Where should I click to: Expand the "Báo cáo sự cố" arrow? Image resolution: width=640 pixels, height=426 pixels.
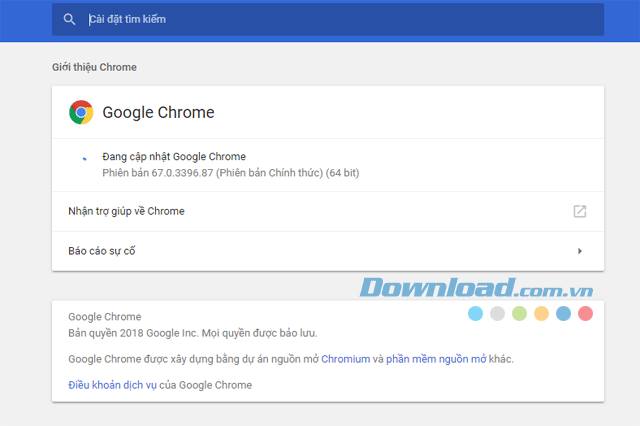click(580, 251)
